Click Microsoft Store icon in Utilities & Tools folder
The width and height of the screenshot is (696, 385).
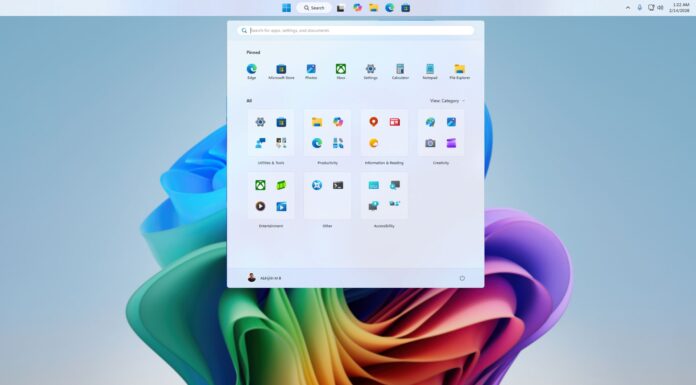point(281,122)
